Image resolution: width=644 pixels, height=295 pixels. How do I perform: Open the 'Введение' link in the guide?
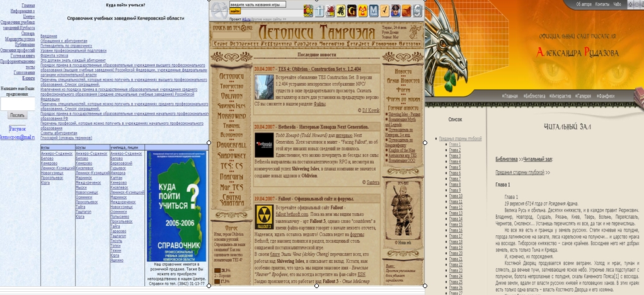pos(49,36)
